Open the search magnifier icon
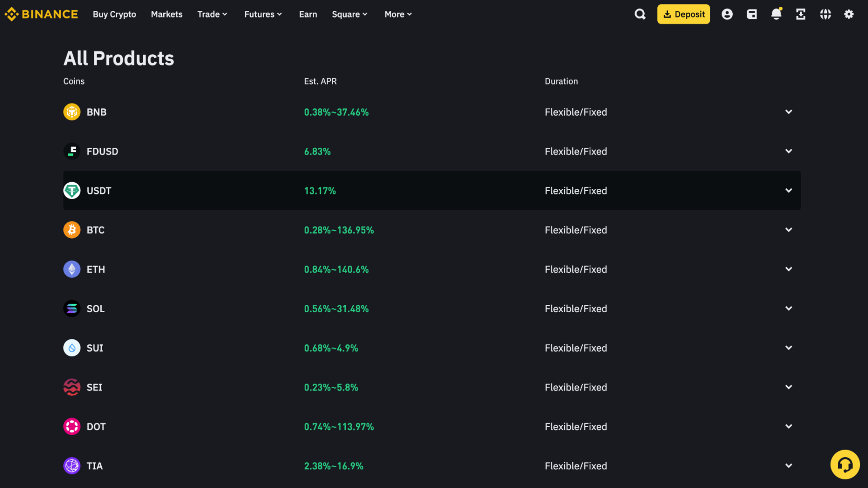868x488 pixels. [x=640, y=14]
